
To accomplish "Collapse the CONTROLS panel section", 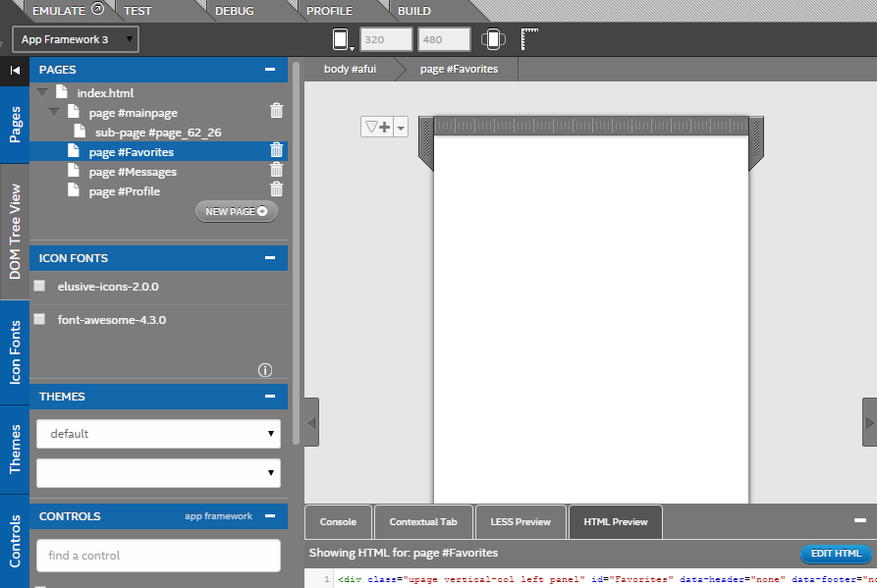I will (x=270, y=516).
